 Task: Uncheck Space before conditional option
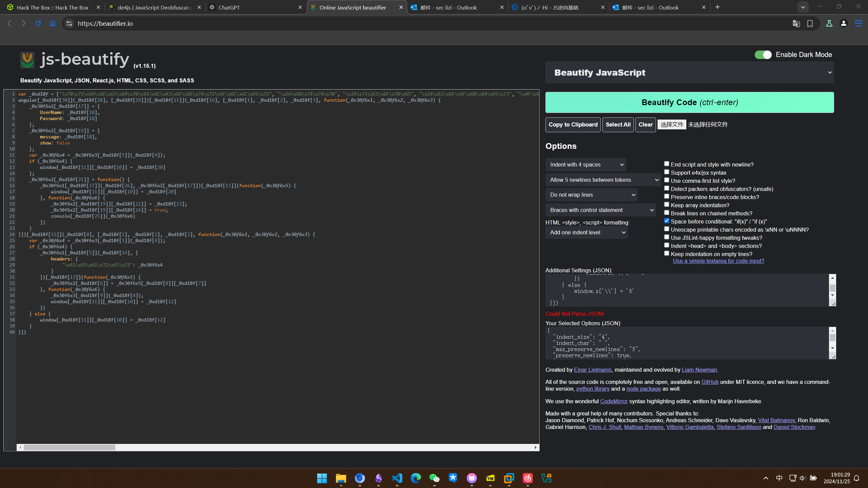[667, 221]
